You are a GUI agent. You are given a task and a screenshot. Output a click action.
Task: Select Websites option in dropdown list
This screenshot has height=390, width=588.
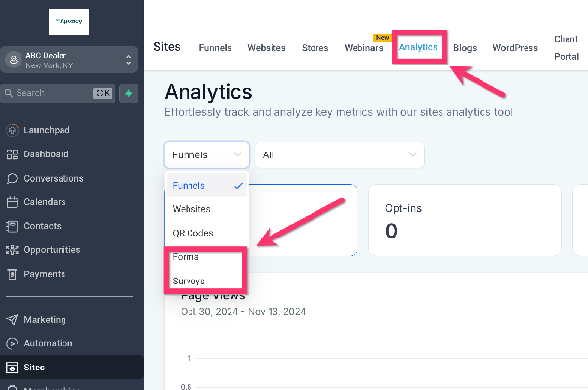point(207,209)
